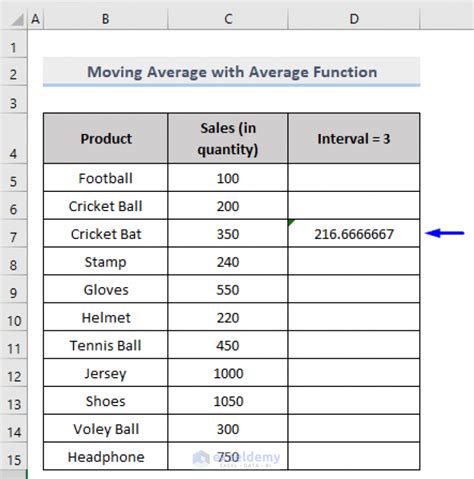Select column A header

point(35,19)
